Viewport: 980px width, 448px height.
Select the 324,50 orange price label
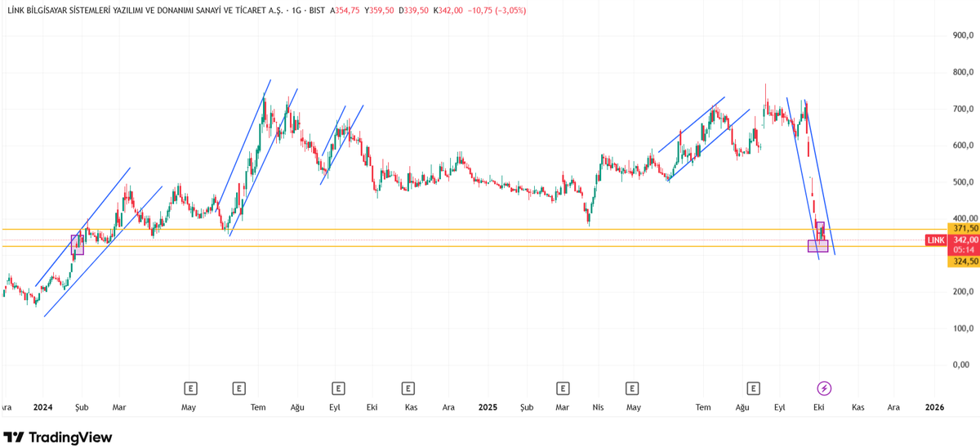pos(963,262)
